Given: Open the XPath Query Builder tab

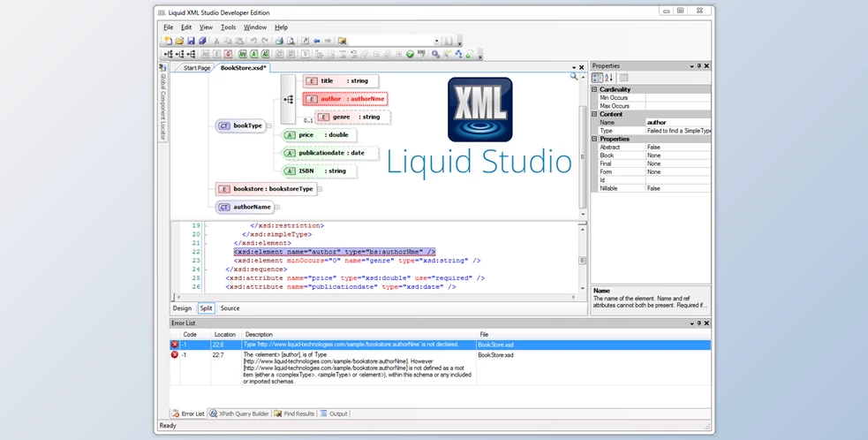Looking at the screenshot, I should (239, 413).
